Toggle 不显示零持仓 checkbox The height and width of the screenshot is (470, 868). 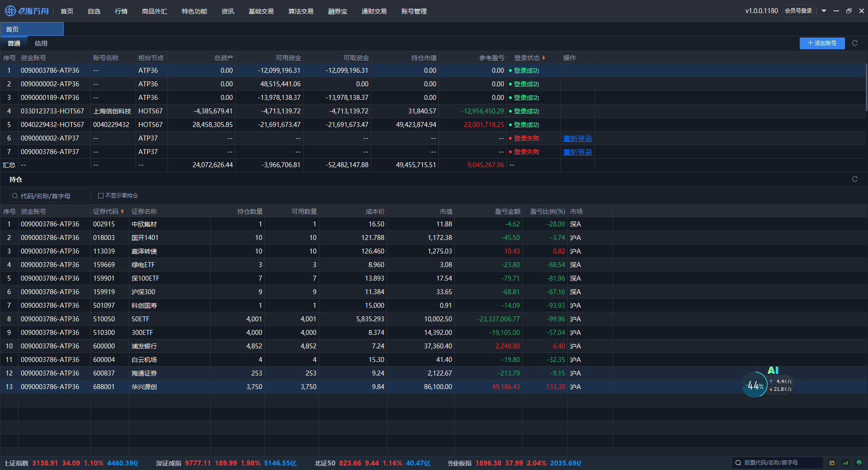coord(101,196)
